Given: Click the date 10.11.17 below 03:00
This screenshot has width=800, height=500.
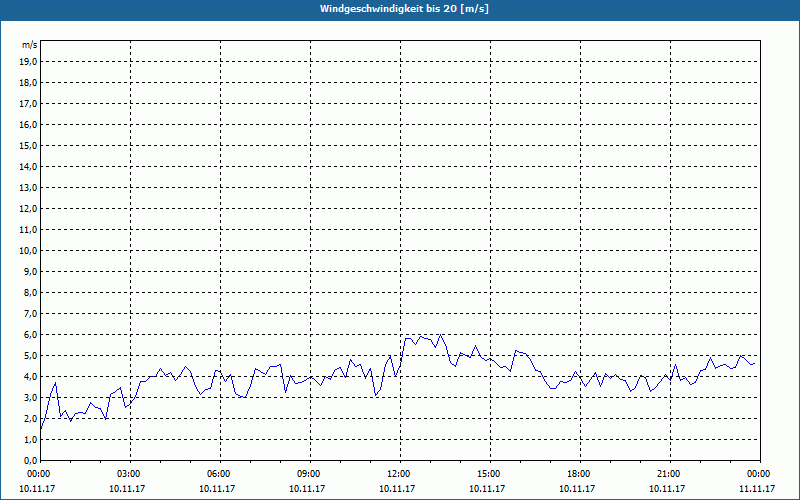Looking at the screenshot, I should (x=127, y=488).
